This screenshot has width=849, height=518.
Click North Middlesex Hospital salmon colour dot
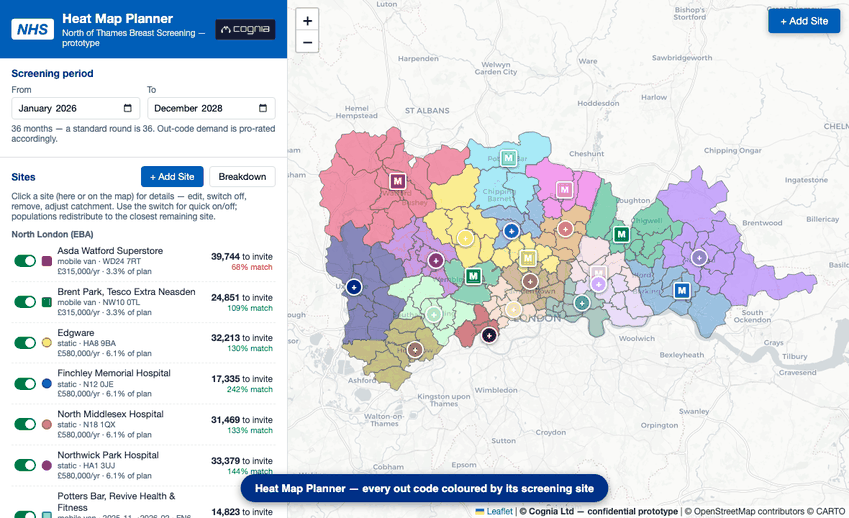click(47, 424)
